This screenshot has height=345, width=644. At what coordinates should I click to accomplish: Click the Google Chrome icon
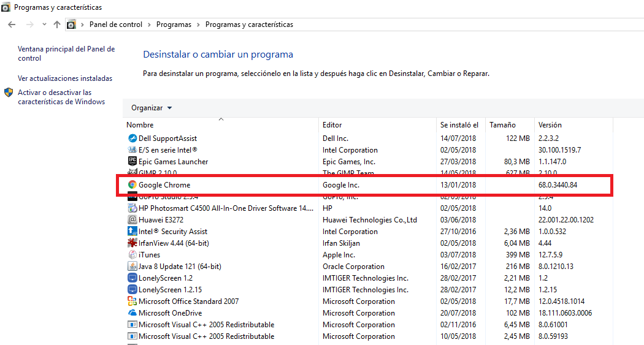click(x=132, y=184)
